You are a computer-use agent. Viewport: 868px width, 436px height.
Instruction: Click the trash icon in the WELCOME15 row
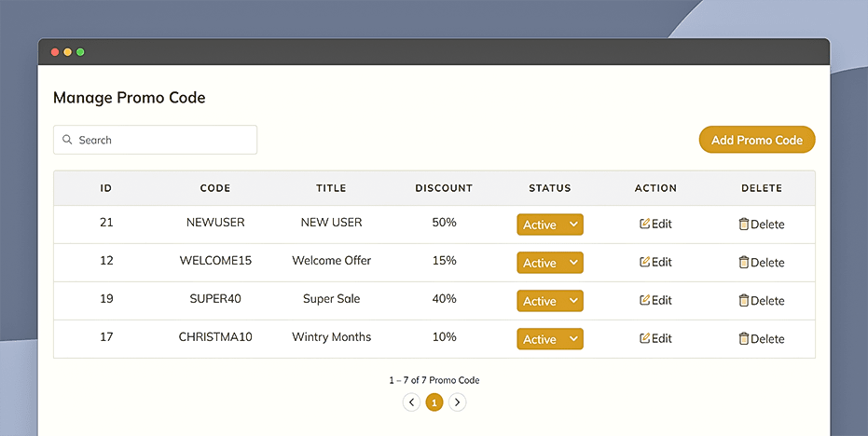(744, 262)
